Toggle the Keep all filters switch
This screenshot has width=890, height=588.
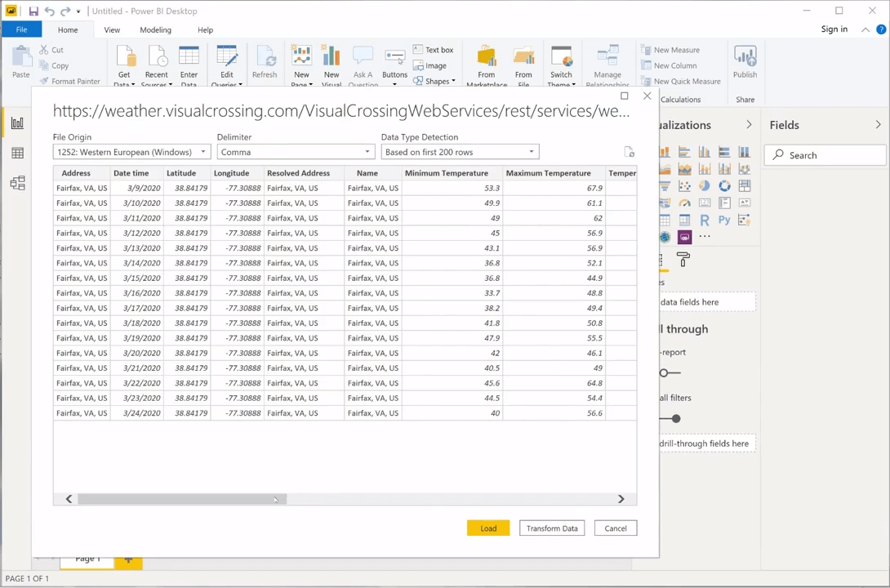[671, 419]
